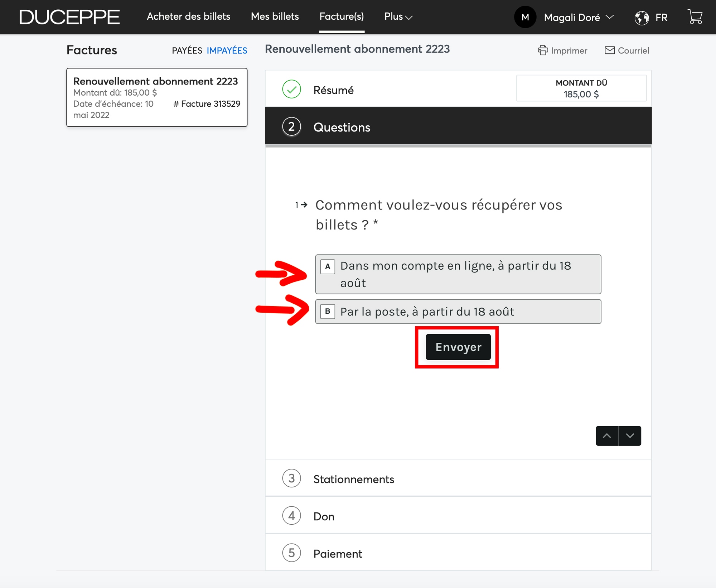Click the DUCEPPE logo link
The width and height of the screenshot is (716, 588).
69,17
